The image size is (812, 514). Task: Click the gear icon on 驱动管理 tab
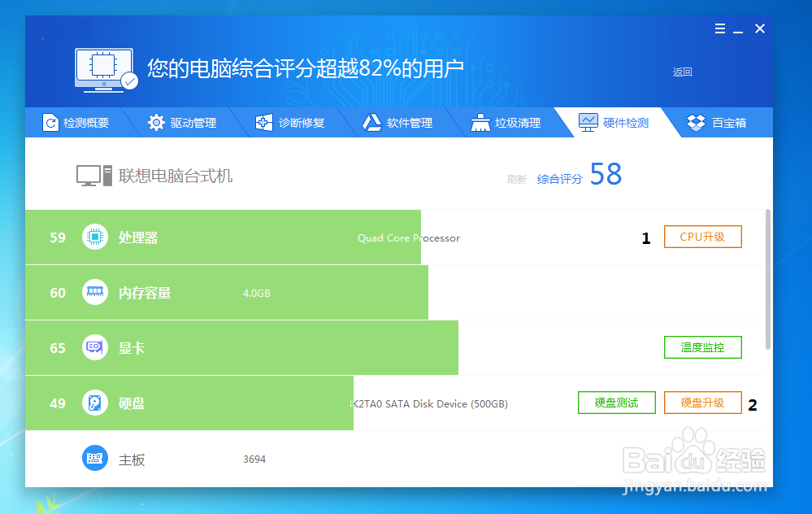pos(156,123)
